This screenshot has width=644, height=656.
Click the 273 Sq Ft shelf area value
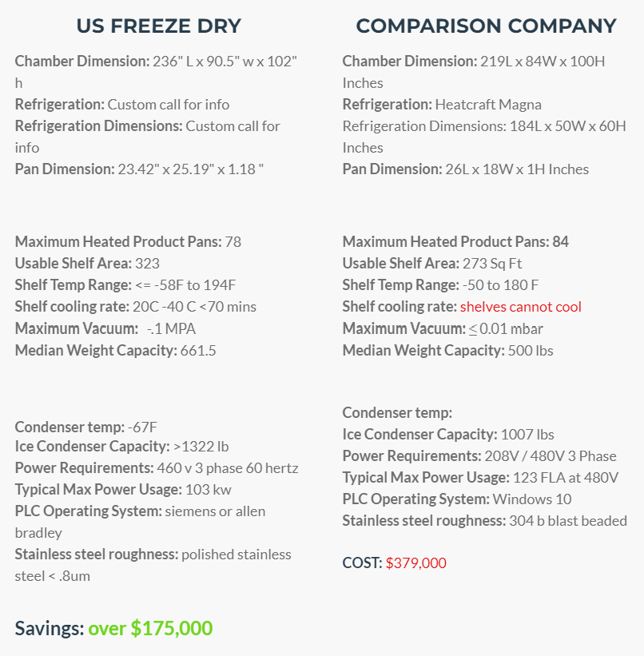click(492, 264)
